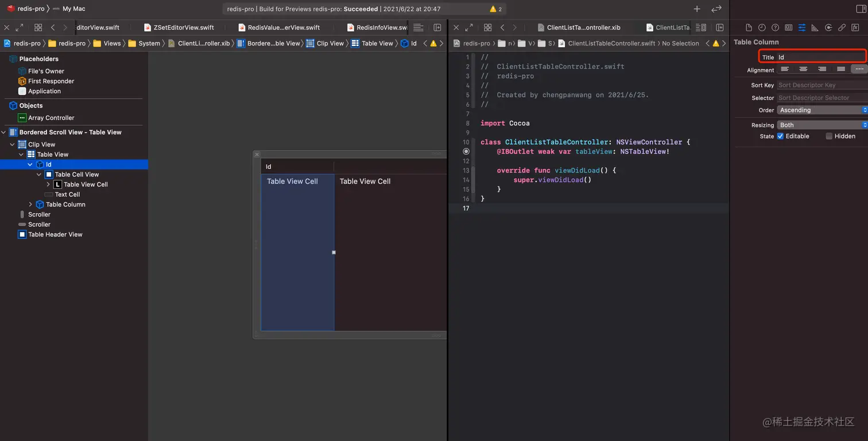The height and width of the screenshot is (441, 868).
Task: Open the History inspector clock icon
Action: (x=762, y=28)
